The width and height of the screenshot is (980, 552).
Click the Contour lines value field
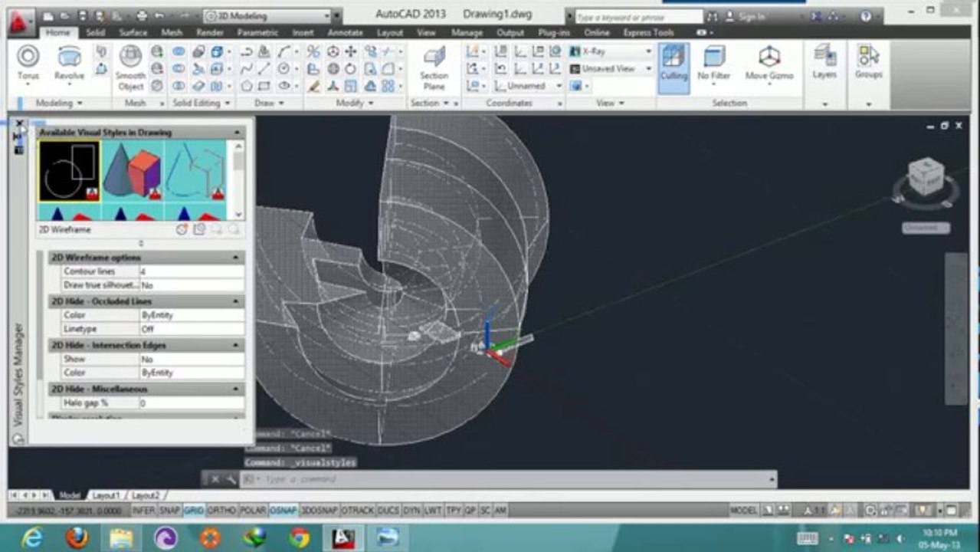192,271
